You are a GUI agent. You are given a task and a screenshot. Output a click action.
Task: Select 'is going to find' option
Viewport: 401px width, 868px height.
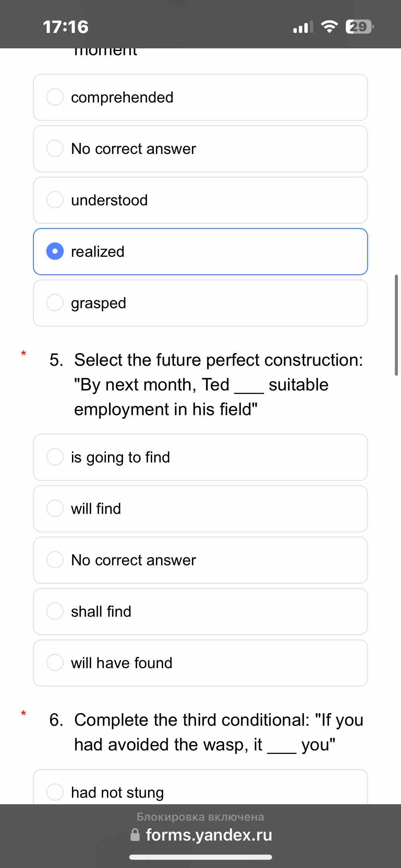tap(200, 457)
